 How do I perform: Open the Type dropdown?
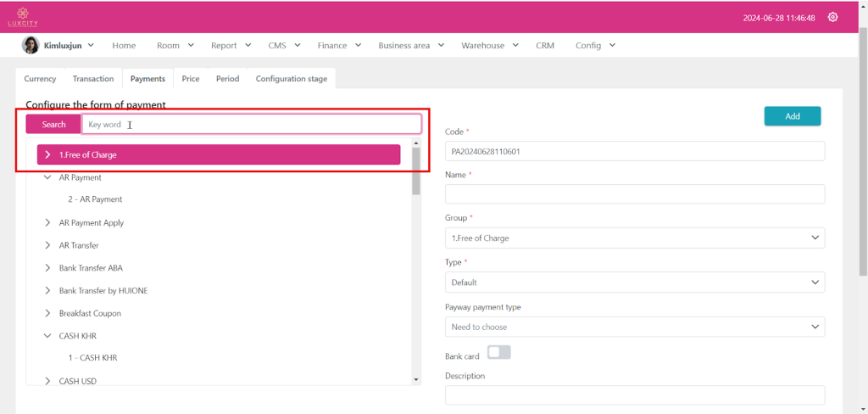pos(634,283)
